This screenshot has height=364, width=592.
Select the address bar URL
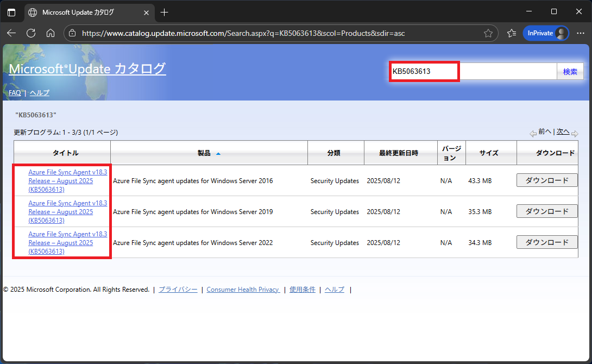[243, 33]
